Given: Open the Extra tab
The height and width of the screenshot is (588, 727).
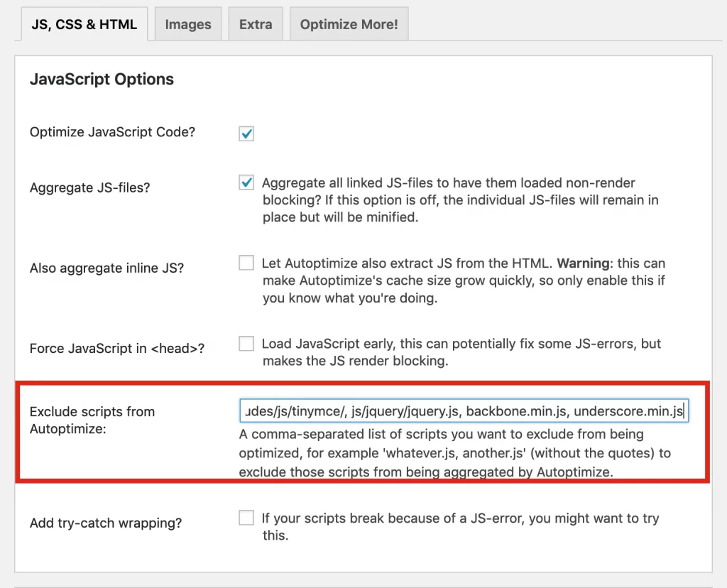Looking at the screenshot, I should click(256, 24).
